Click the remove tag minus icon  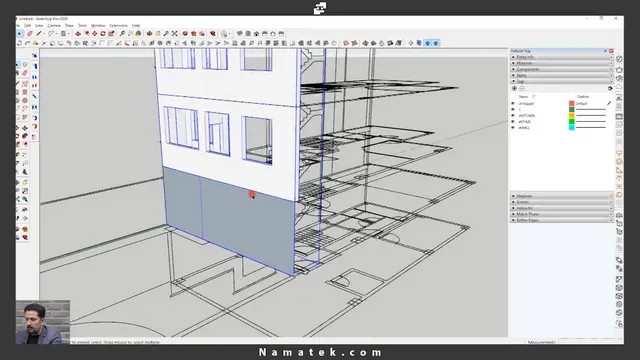[522, 89]
